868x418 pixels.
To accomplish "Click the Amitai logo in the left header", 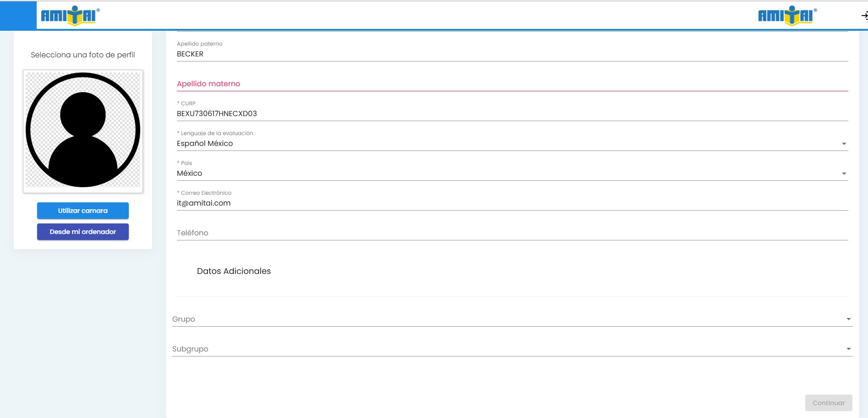I will click(70, 16).
